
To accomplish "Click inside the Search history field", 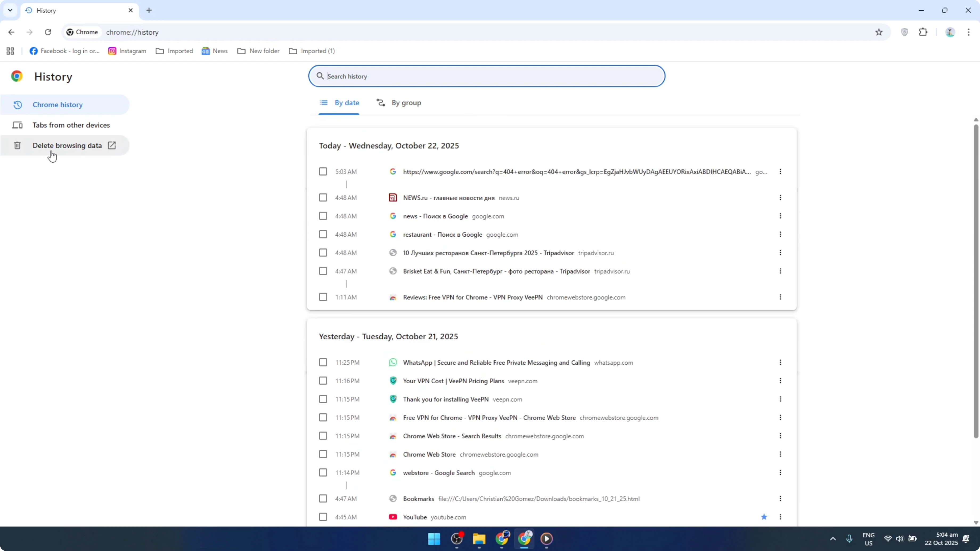I will click(x=487, y=76).
